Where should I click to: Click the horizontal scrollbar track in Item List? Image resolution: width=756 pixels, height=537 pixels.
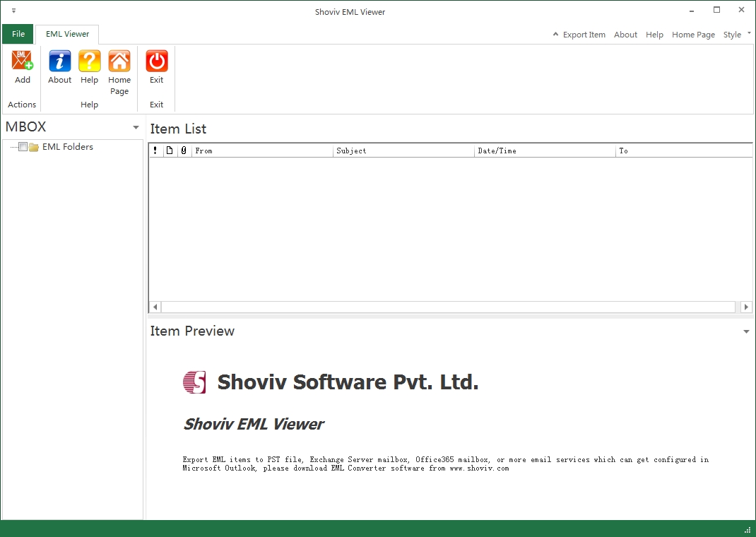tap(448, 307)
